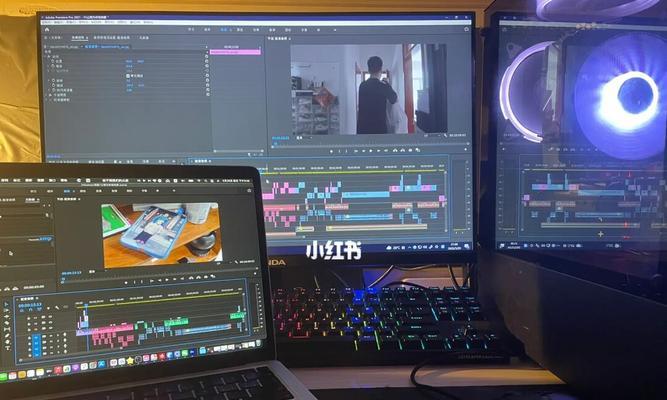This screenshot has height=400, width=667.
Task: Open the wrench settings in main Program Monitor
Action: pyautogui.click(x=445, y=135)
